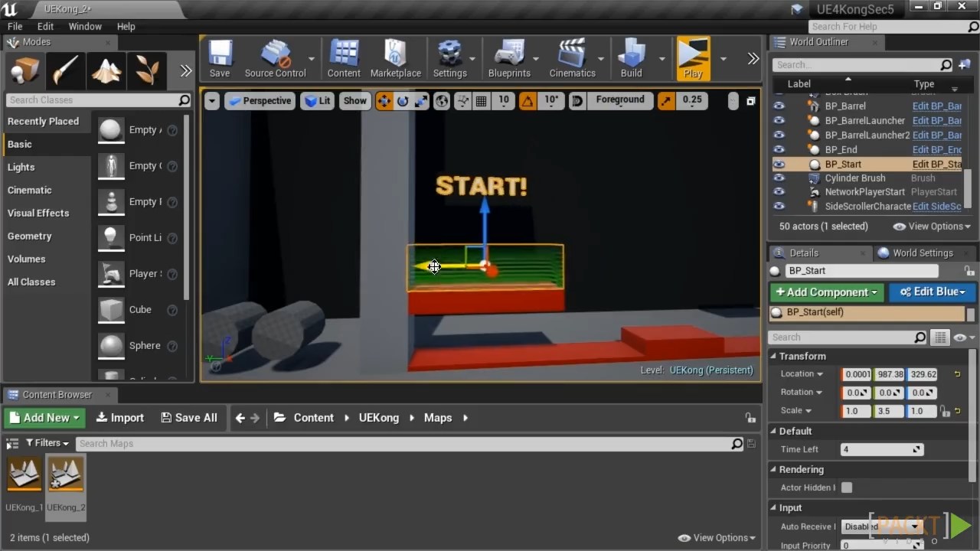The height and width of the screenshot is (551, 980).
Task: Open View Options in Content Browser
Action: [717, 538]
